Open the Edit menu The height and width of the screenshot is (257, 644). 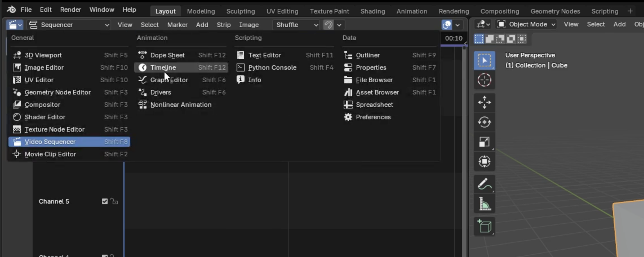(46, 10)
